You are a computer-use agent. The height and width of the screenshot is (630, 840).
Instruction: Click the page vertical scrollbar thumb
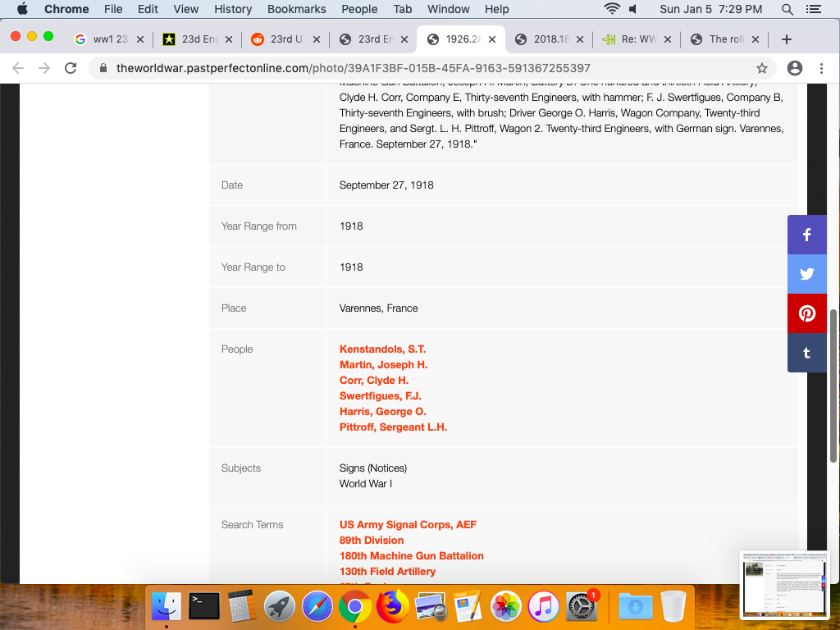point(834,386)
